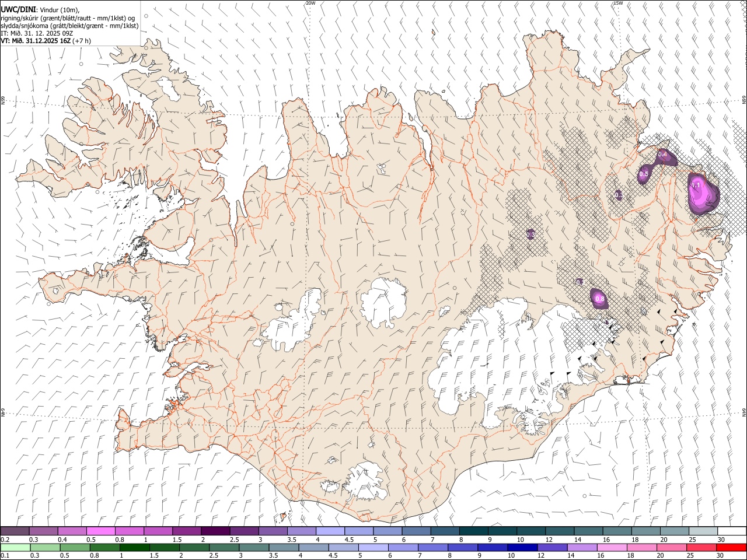The height and width of the screenshot is (560, 747).
Task: Click the 20W longitude label at top edge
Action: [310, 3]
